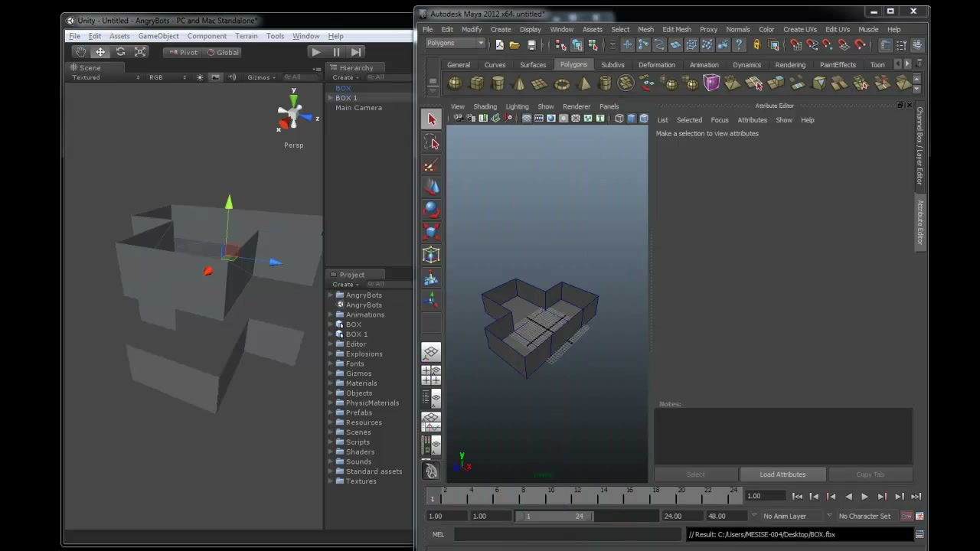Play forward in Maya timeline
Viewport: 980px width, 551px height.
tap(865, 497)
